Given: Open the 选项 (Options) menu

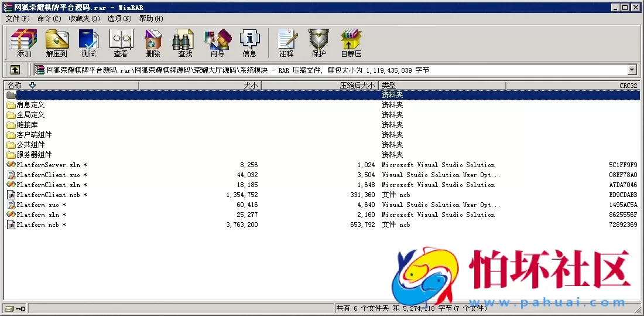Looking at the screenshot, I should pos(119,19).
